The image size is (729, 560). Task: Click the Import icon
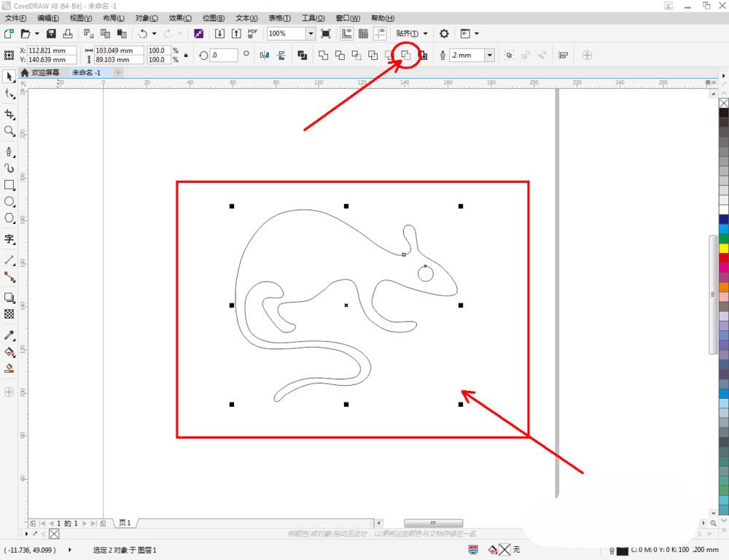[x=219, y=34]
